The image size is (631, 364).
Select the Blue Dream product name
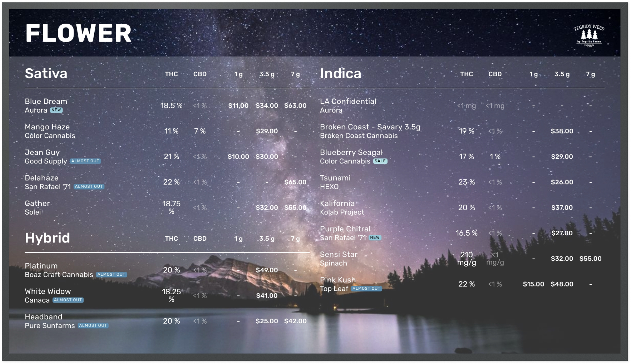coord(46,101)
